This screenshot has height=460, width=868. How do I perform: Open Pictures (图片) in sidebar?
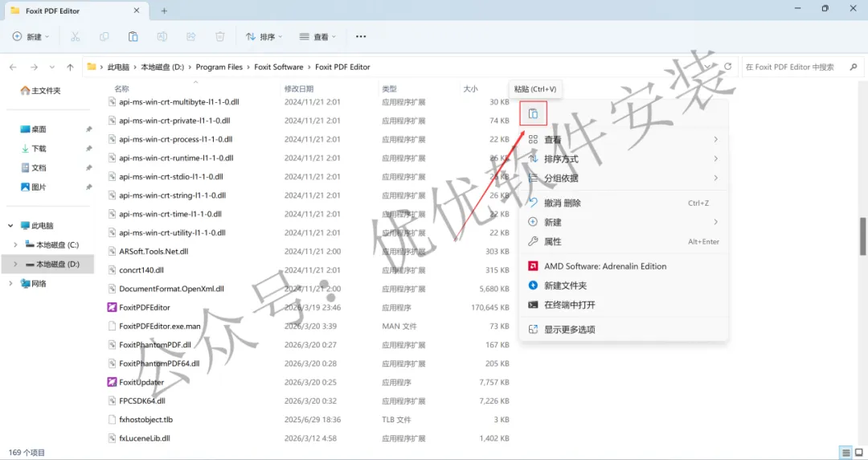(33, 187)
